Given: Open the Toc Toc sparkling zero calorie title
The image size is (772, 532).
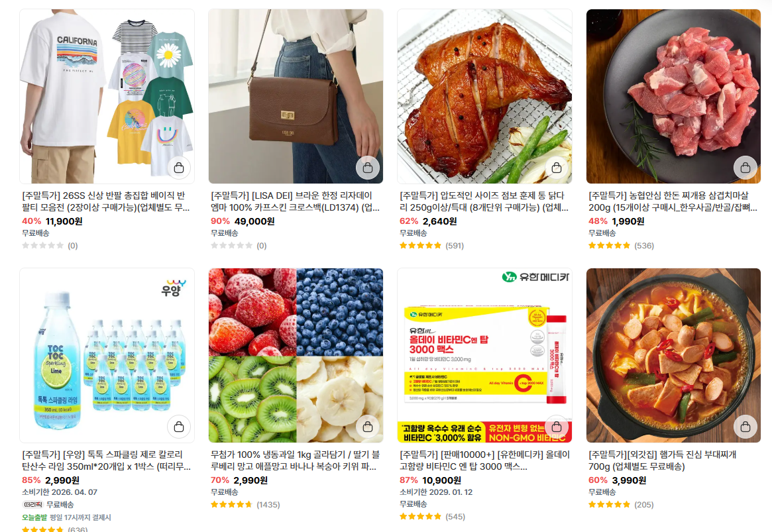Looking at the screenshot, I should coord(106,460).
